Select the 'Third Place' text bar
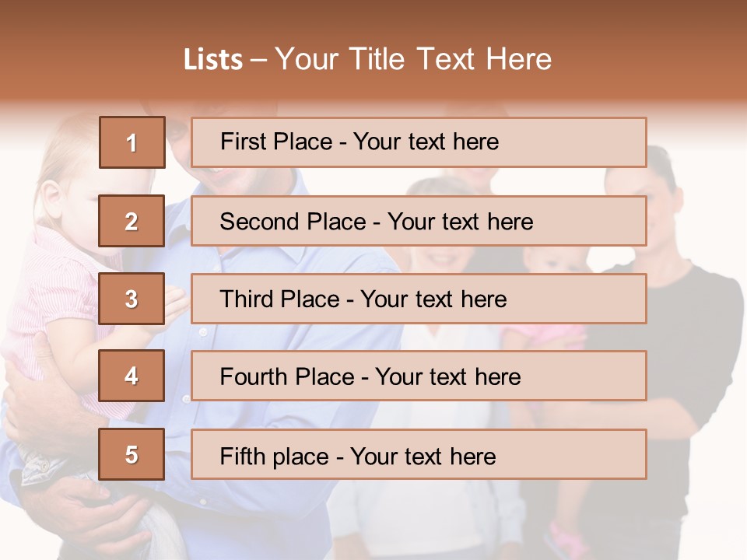The image size is (747, 560). (x=419, y=299)
